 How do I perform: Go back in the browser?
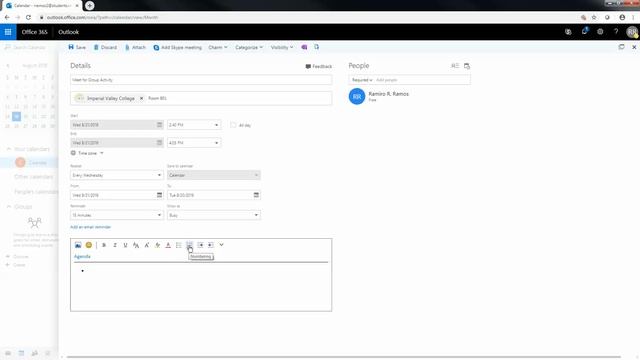tap(7, 17)
